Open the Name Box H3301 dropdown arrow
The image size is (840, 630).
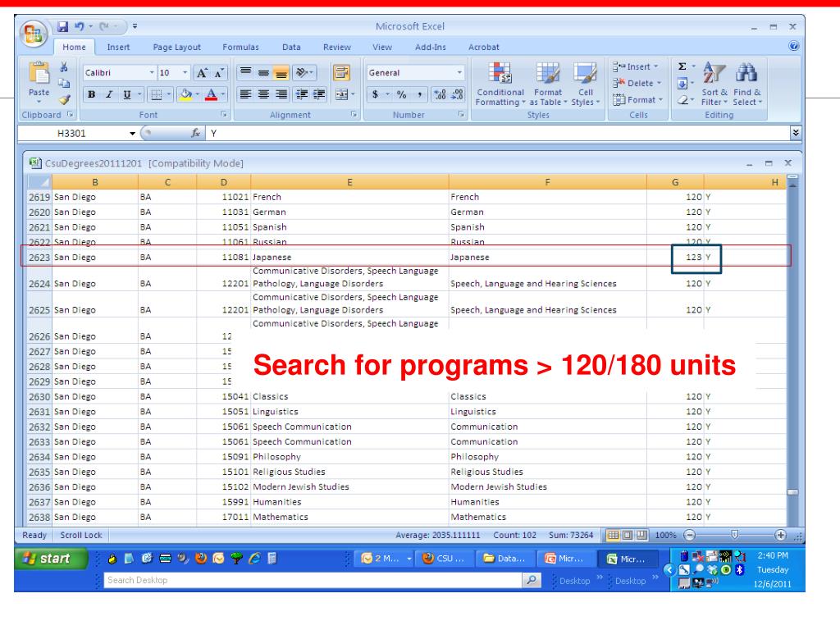tap(132, 134)
